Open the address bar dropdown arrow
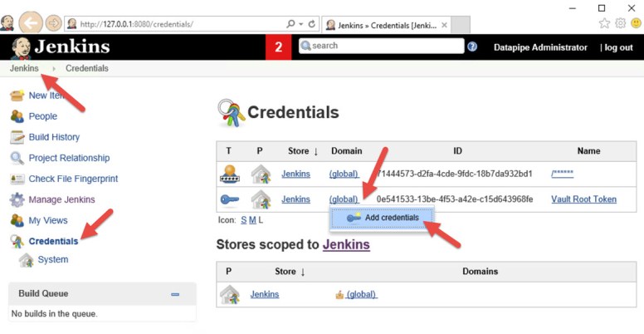 tap(301, 24)
